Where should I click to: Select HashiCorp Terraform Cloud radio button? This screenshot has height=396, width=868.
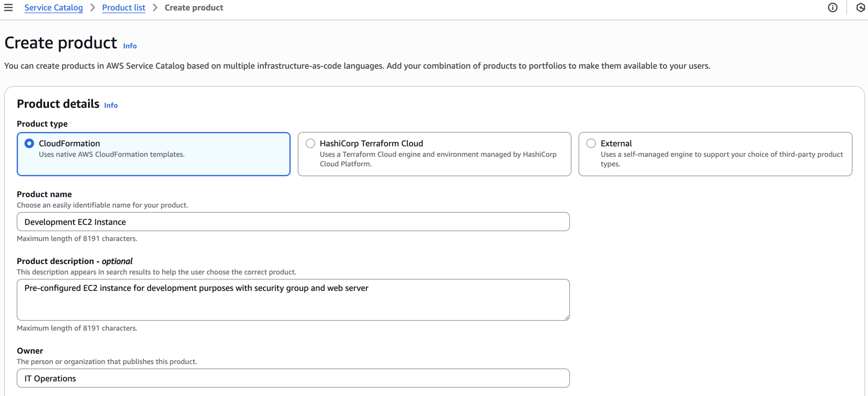coord(310,143)
